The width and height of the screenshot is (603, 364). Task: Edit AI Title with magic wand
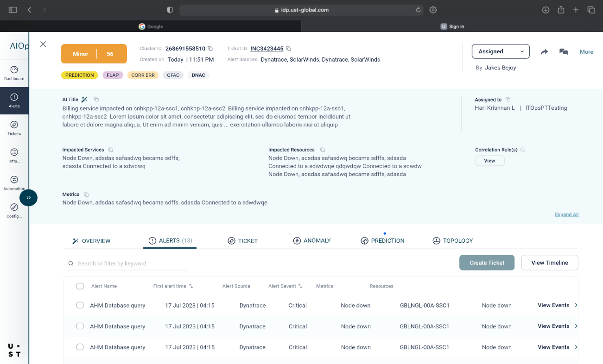(x=84, y=99)
